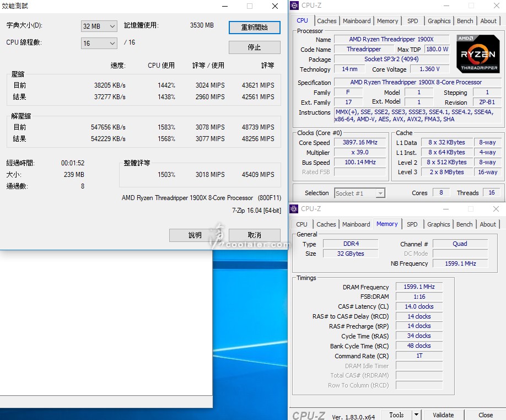Click the CAS# Latency value "14.0 clocks"
This screenshot has width=506, height=420.
coord(419,306)
